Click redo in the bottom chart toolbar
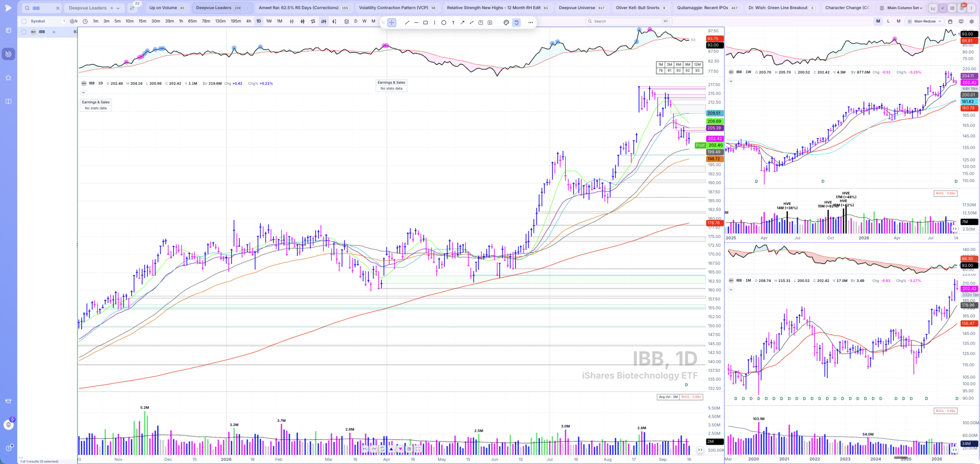This screenshot has height=464, width=980. [374, 449]
